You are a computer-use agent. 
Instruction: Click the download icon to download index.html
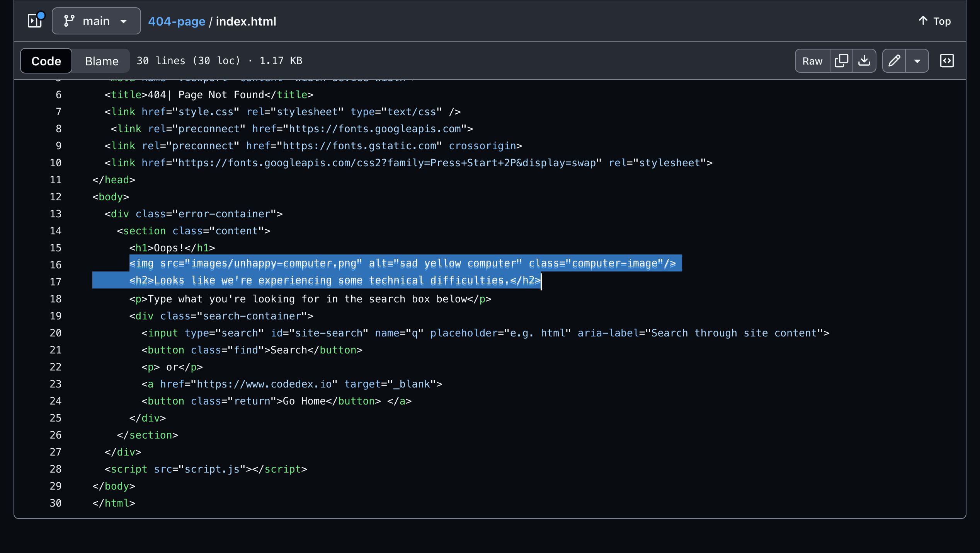(865, 61)
